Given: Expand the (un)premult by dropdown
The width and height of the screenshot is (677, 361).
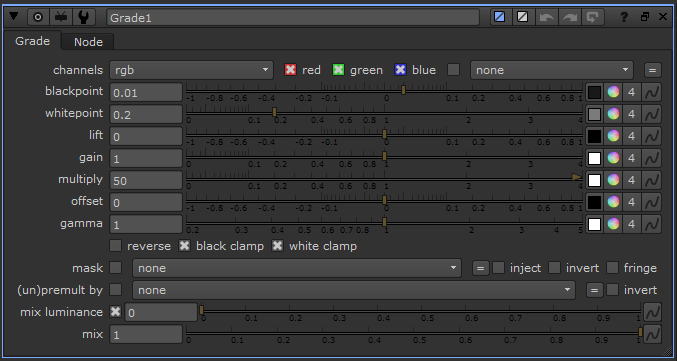Looking at the screenshot, I should (x=354, y=290).
